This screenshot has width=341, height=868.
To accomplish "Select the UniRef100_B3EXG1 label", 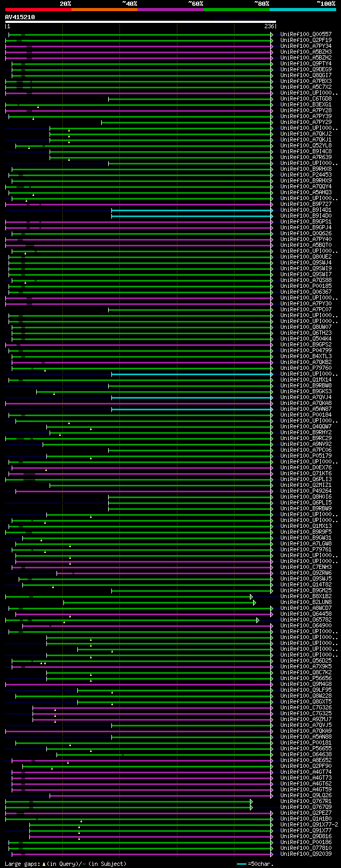I will pos(306,105).
